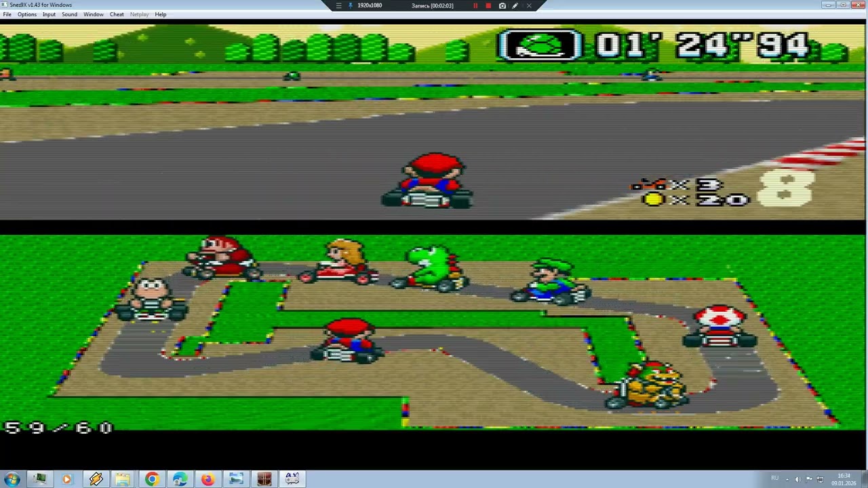The image size is (868, 488).
Task: Click Koopa Troopa on the map
Action: [x=151, y=298]
